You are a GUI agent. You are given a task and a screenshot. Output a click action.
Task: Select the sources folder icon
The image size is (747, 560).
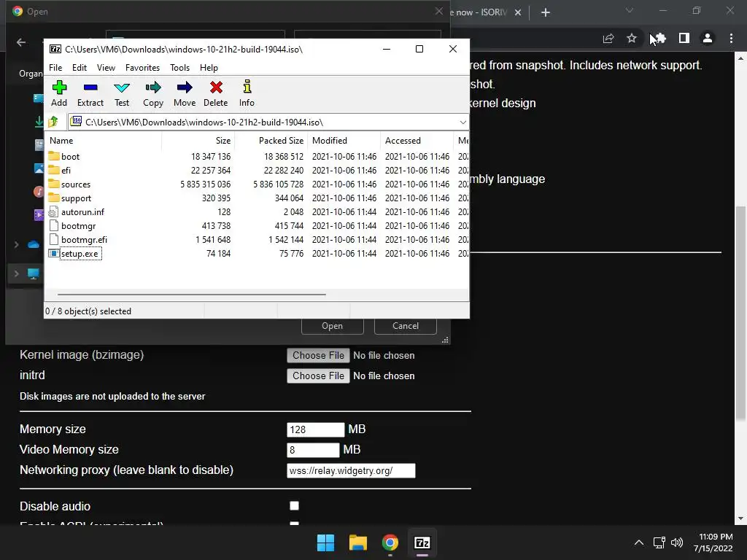(x=54, y=184)
